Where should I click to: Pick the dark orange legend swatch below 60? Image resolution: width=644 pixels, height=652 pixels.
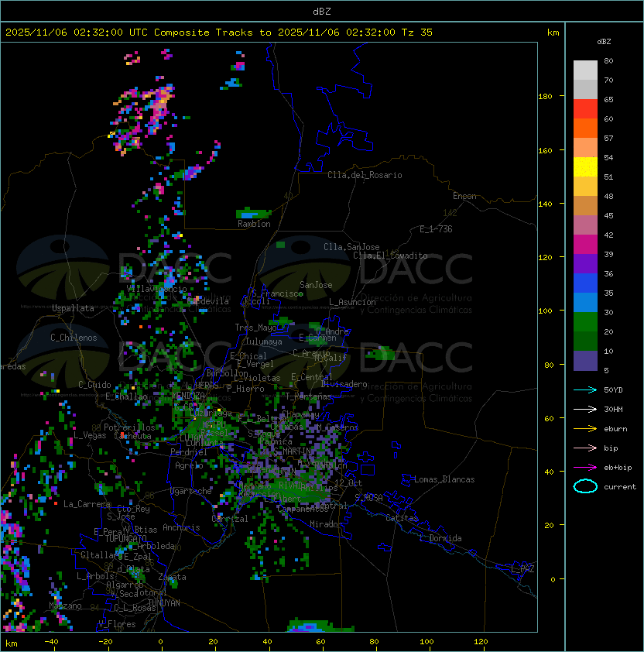(585, 129)
